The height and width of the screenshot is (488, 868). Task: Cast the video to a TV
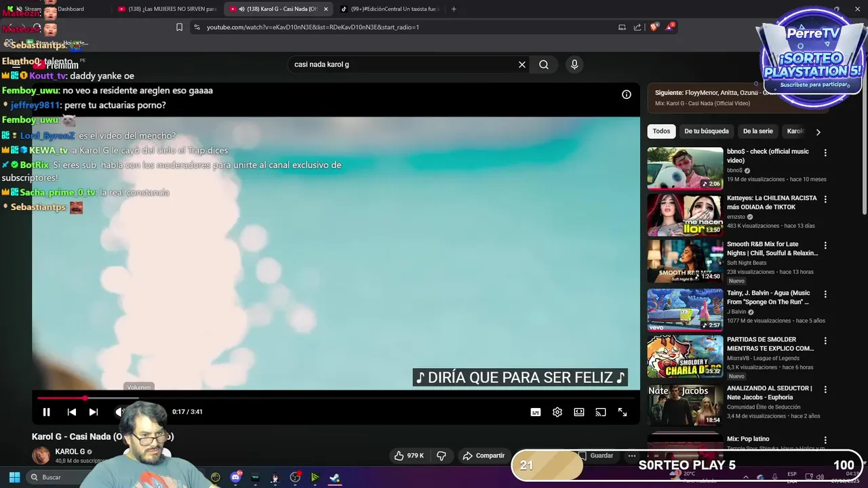[601, 412]
